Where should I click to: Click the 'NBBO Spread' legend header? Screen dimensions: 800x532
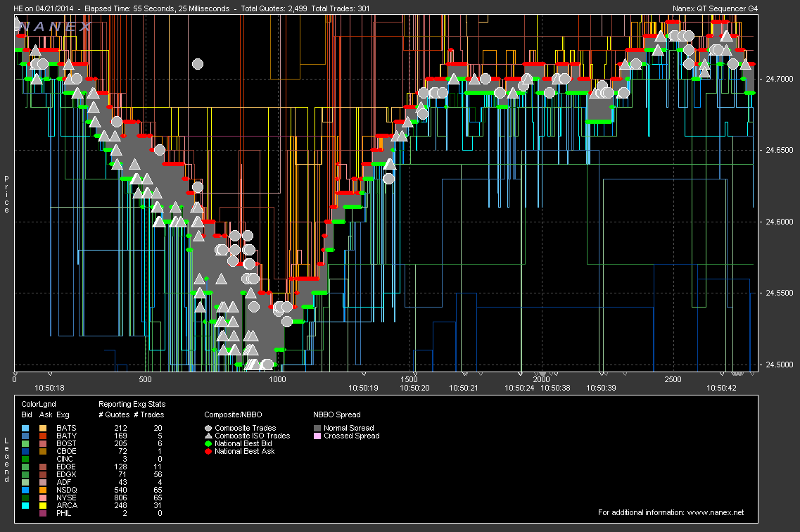tap(337, 414)
